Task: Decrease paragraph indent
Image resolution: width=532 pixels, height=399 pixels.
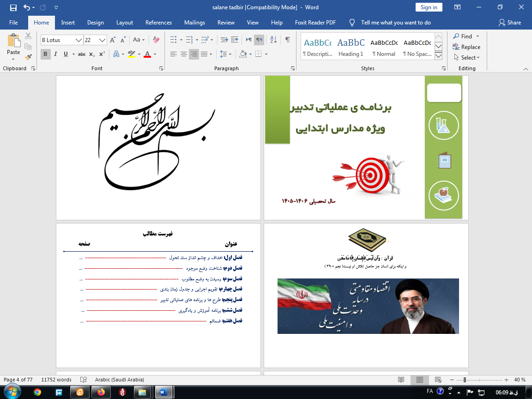Action: [224, 40]
